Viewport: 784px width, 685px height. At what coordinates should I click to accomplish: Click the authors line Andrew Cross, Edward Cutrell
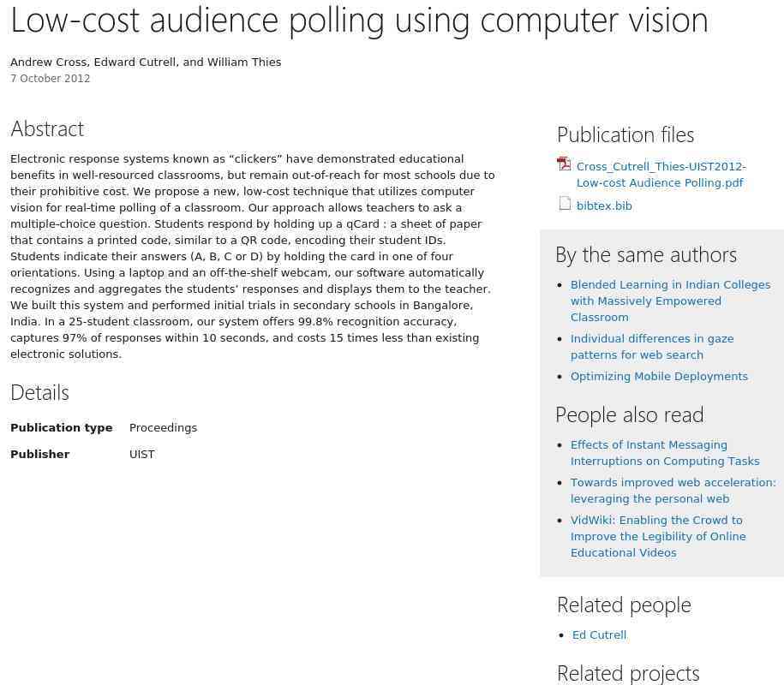(146, 62)
